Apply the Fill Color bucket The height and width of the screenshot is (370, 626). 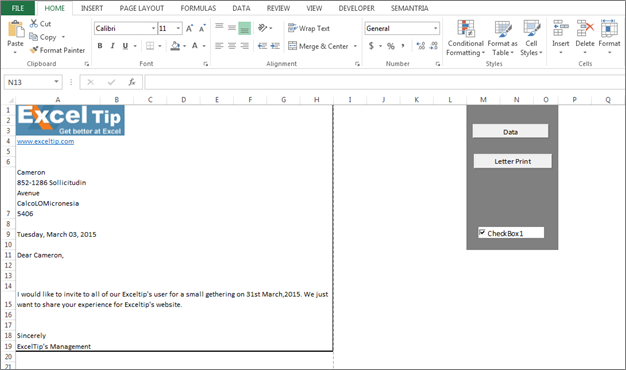click(x=175, y=46)
